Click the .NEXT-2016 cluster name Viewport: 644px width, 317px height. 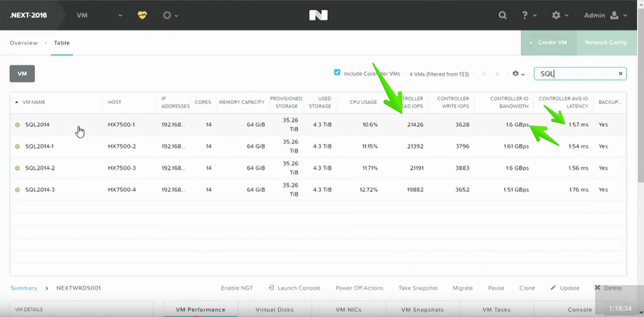[28, 15]
